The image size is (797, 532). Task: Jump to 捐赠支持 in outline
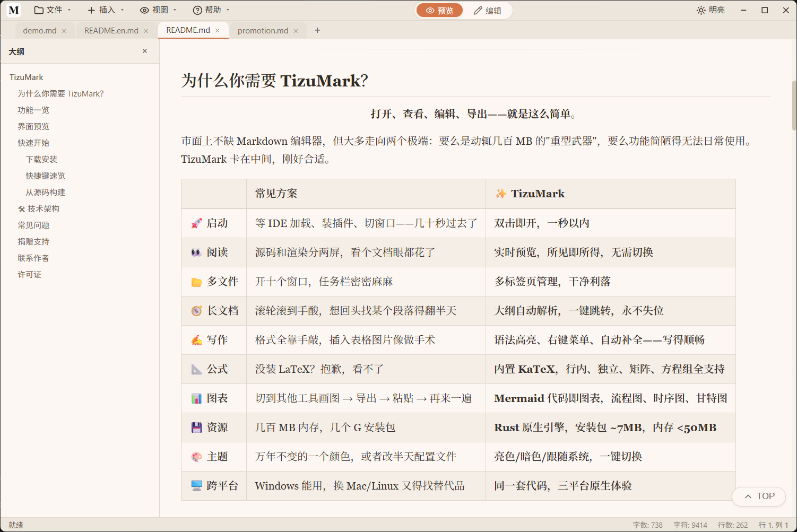click(33, 242)
